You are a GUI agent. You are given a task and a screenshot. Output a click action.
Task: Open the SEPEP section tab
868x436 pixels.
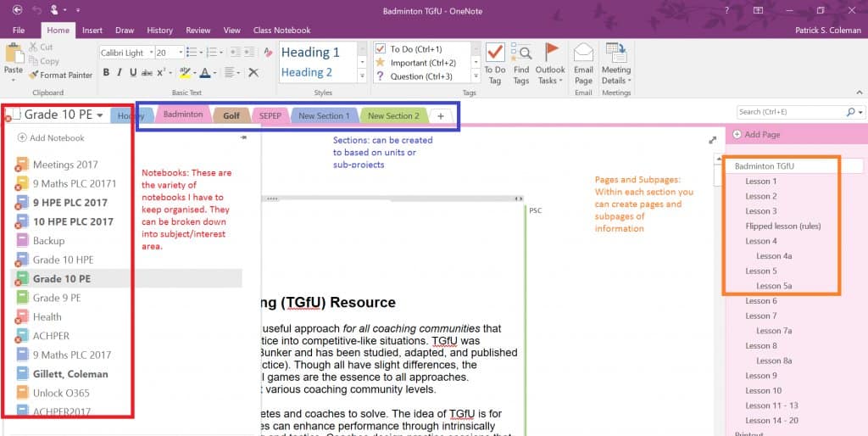pos(270,115)
